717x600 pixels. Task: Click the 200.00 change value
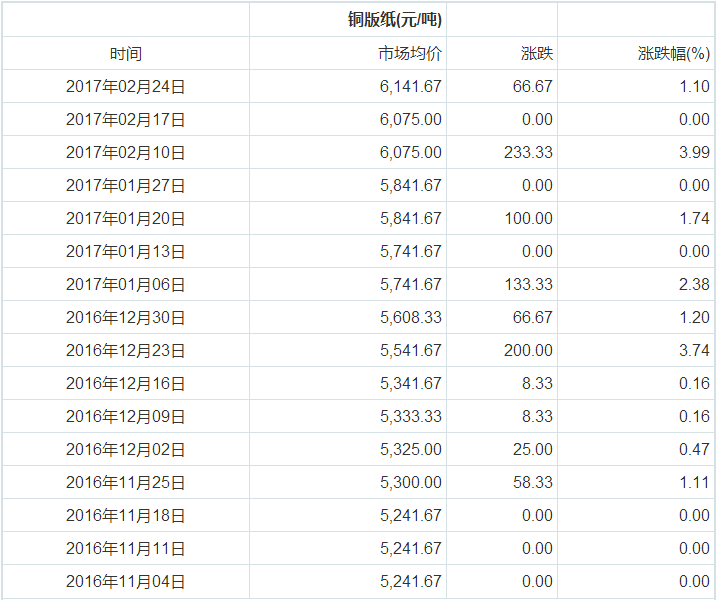point(529,351)
